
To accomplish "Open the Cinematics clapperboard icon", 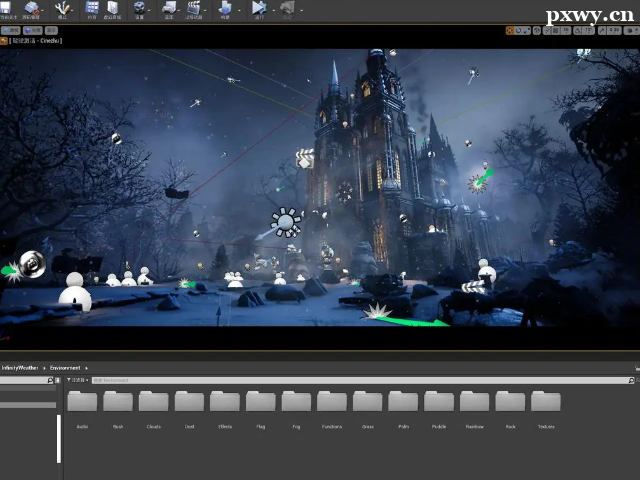I will 194,9.
